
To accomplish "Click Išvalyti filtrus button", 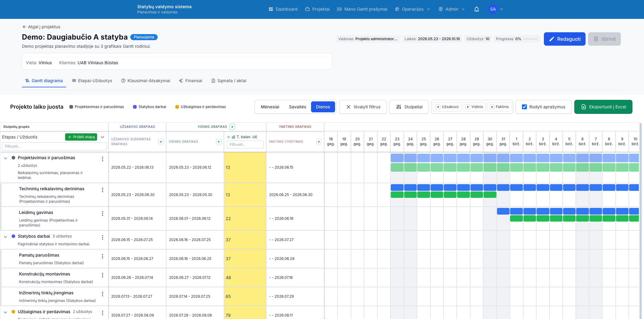I will pos(363,107).
